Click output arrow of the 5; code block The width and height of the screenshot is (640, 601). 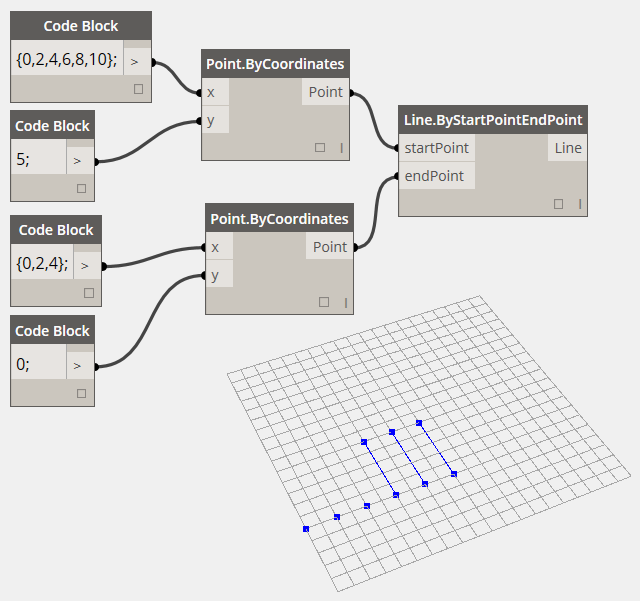click(x=79, y=160)
